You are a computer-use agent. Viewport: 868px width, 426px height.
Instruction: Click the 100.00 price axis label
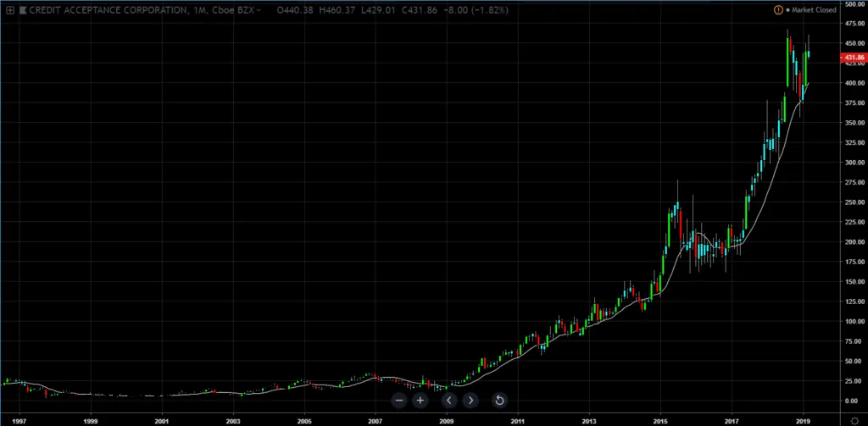click(855, 322)
